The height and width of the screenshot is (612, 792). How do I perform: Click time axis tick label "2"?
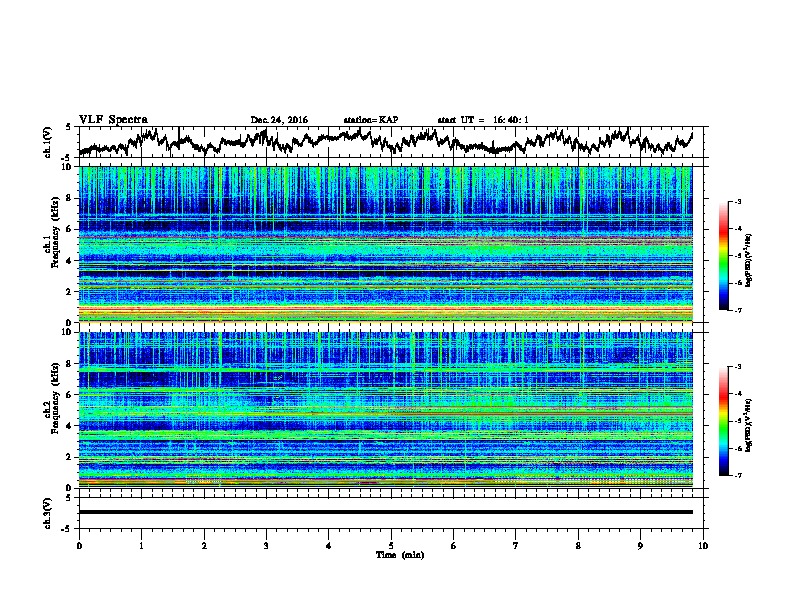[204, 546]
